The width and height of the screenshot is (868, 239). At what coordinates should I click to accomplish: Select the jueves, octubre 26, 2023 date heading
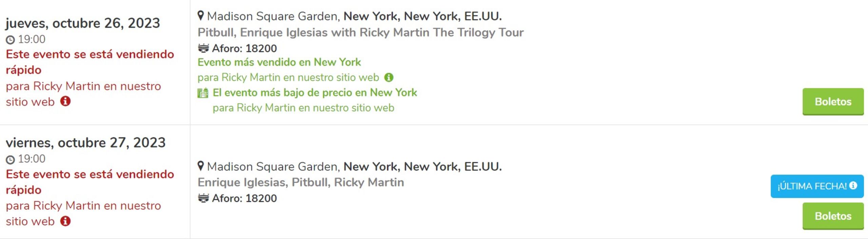coord(83,23)
